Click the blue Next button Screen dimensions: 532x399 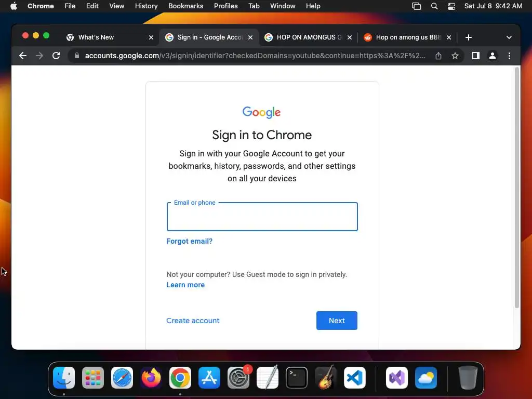pyautogui.click(x=337, y=321)
